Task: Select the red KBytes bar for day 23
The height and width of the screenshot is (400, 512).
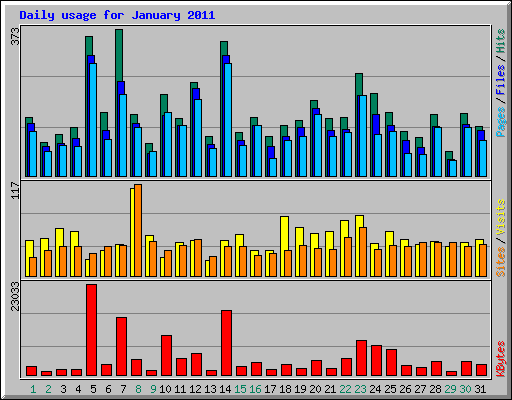Action: click(x=361, y=358)
